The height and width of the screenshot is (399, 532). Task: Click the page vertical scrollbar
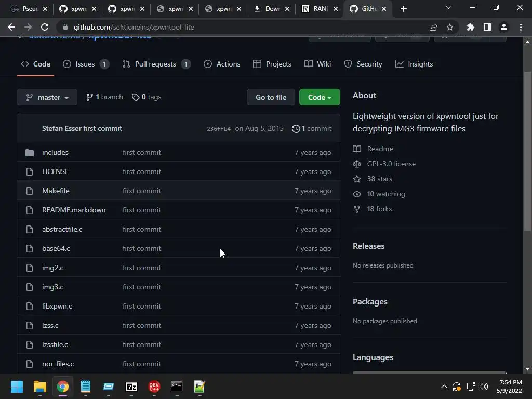point(527,151)
